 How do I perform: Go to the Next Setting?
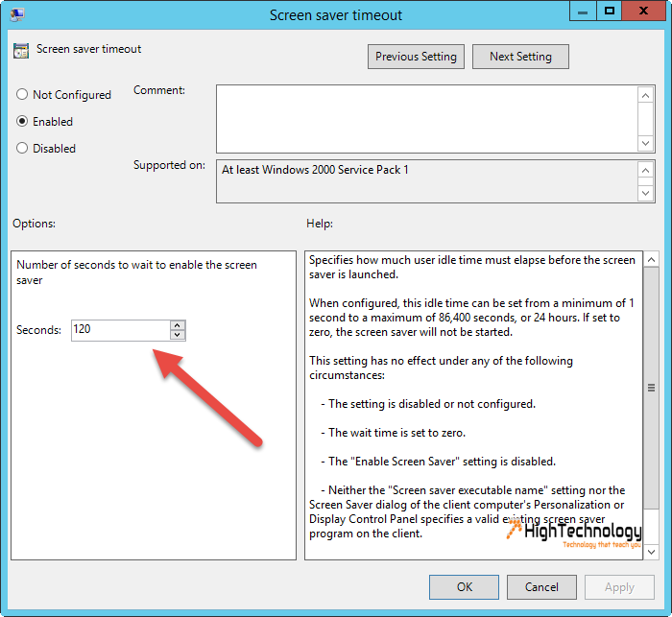click(520, 57)
